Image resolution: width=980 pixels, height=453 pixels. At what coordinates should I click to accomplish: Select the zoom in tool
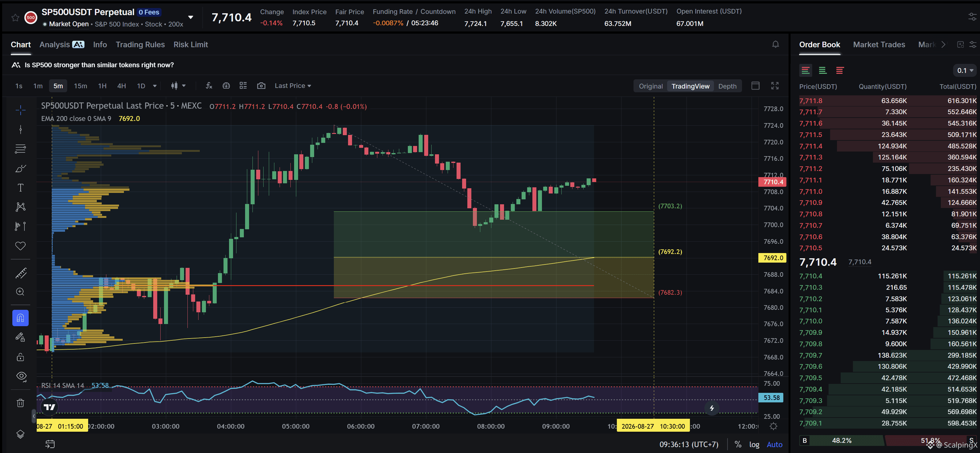point(21,292)
